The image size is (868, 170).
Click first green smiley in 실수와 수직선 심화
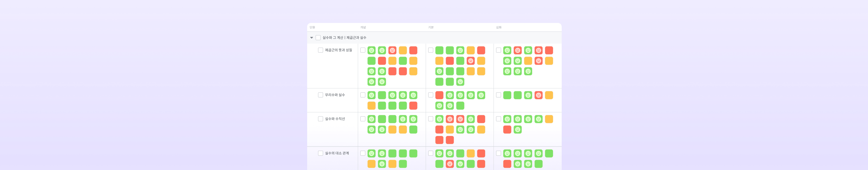[507, 119]
